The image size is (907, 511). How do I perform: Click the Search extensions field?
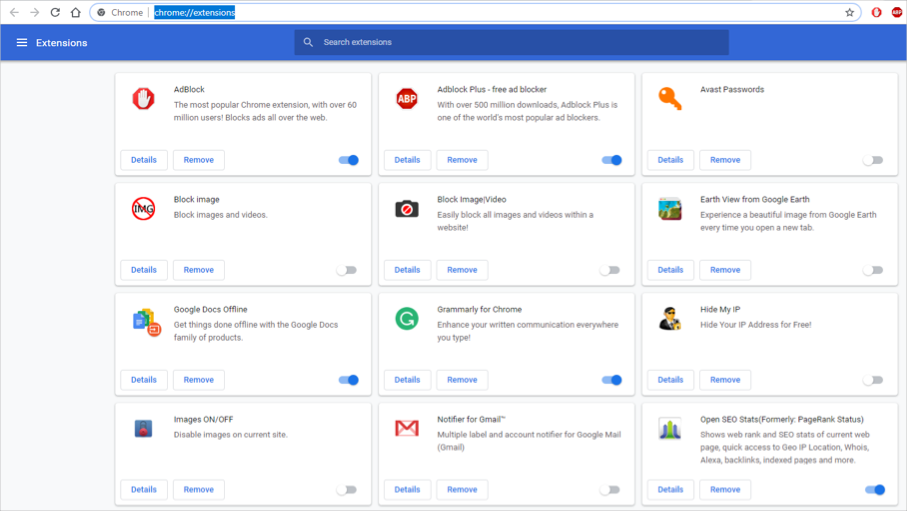520,42
